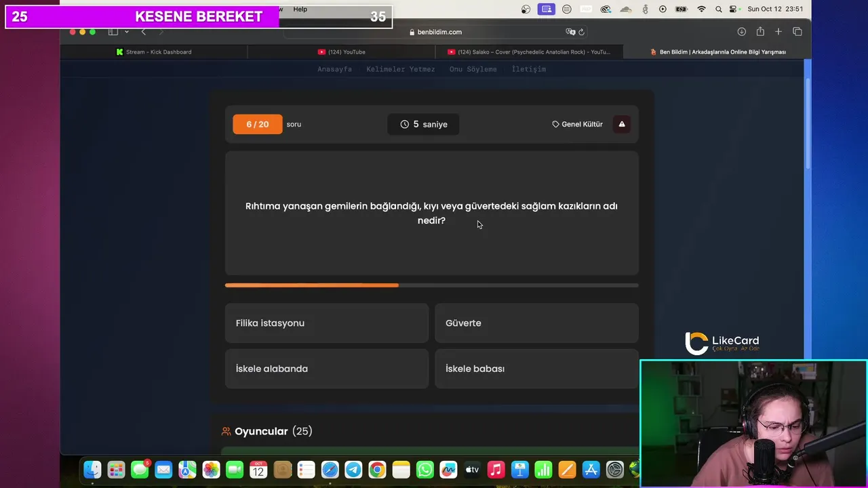Click the 6 / 20 question counter

pyautogui.click(x=258, y=124)
